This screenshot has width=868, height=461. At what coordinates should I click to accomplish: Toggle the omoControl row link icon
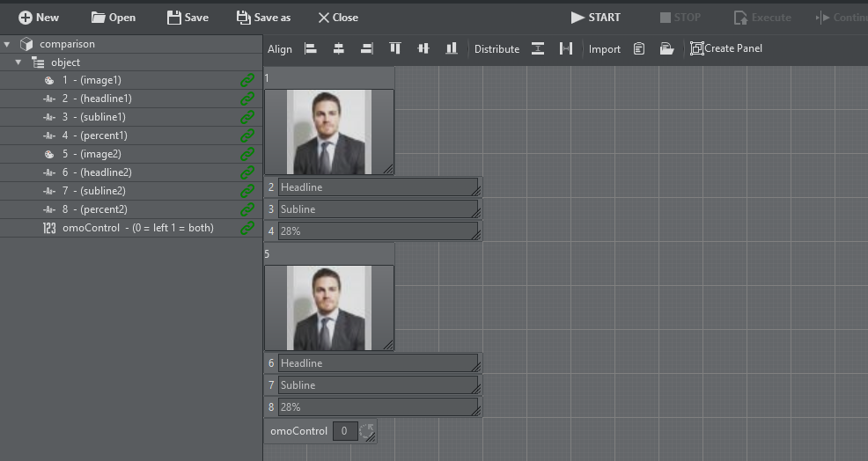[x=247, y=228]
